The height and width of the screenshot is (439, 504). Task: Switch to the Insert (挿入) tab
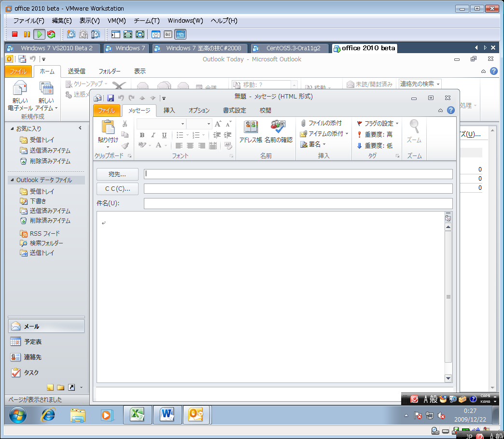[169, 111]
